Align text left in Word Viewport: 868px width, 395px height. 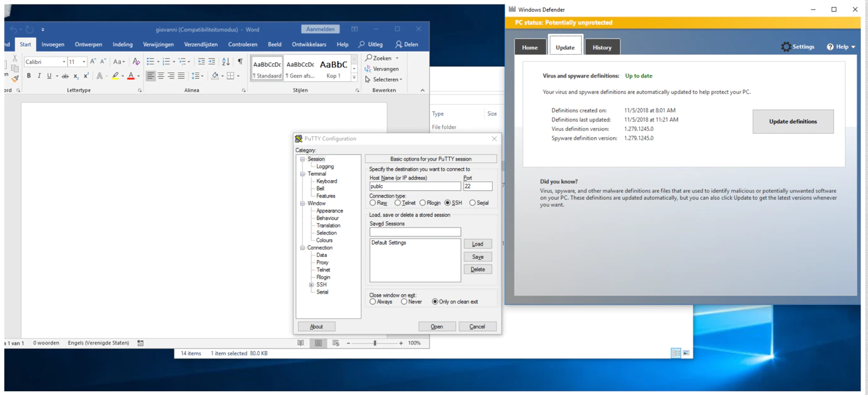(x=151, y=76)
